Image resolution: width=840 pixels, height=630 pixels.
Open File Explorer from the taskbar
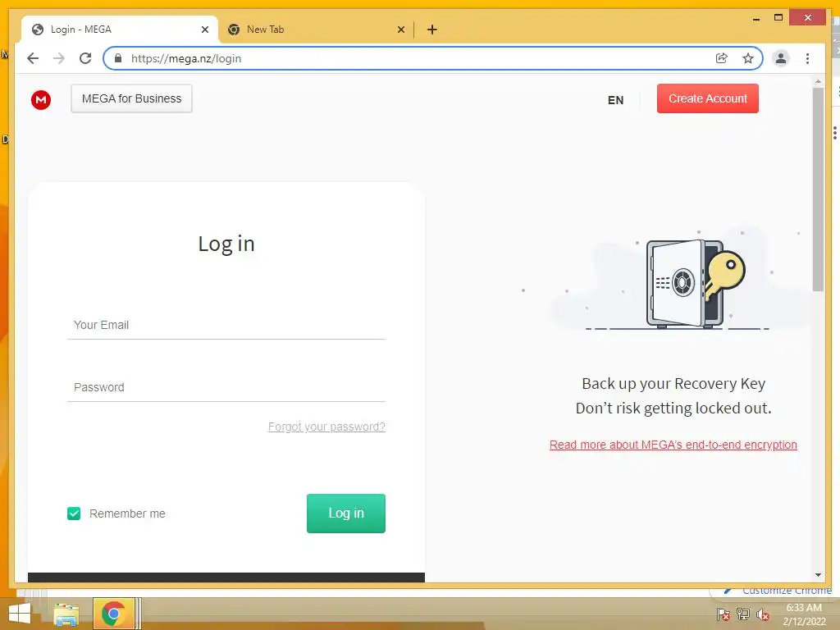pos(66,614)
